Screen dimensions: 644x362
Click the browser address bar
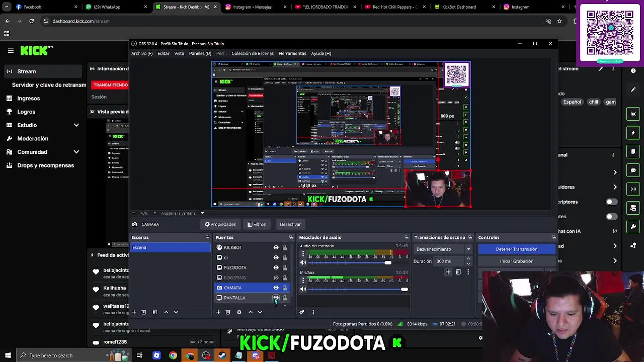292,21
